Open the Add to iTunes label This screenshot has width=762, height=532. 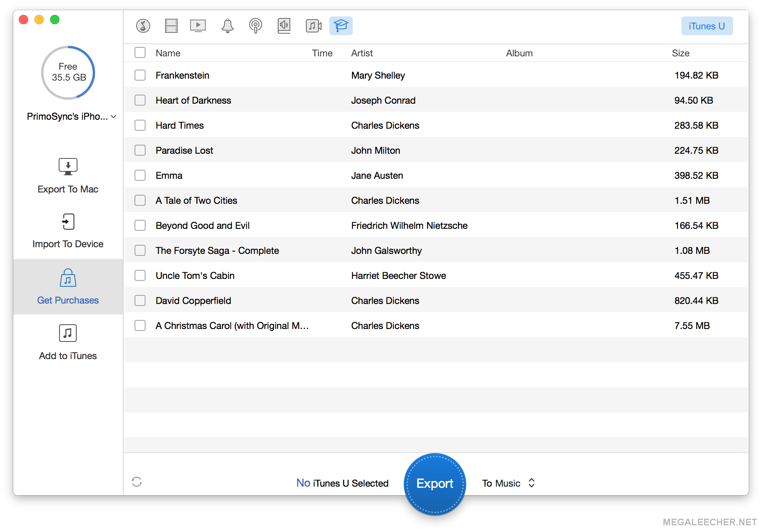point(68,356)
